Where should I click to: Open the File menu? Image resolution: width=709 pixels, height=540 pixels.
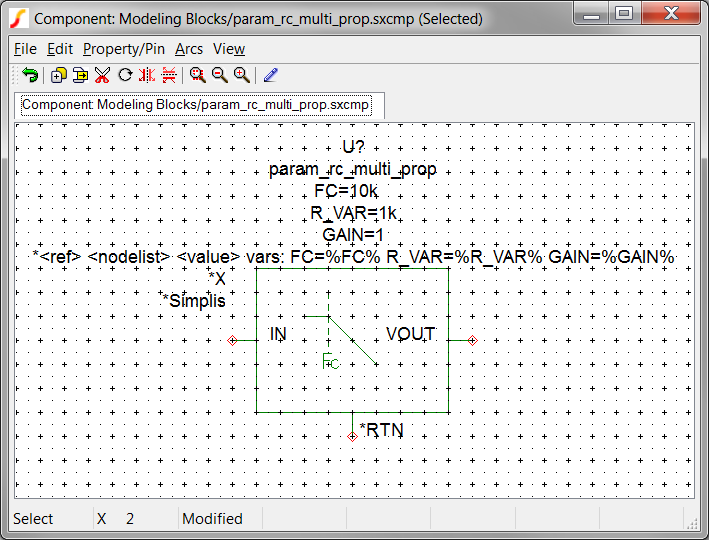tap(25, 49)
